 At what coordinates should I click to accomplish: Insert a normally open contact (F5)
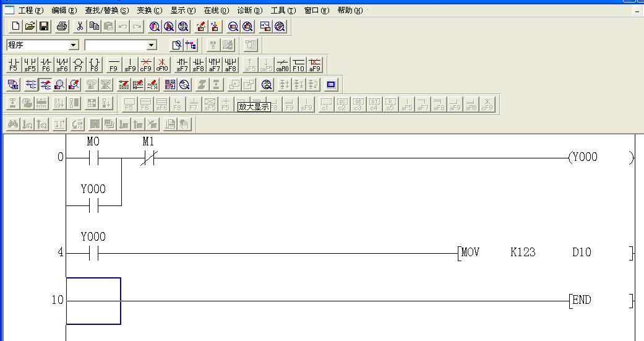pos(14,64)
